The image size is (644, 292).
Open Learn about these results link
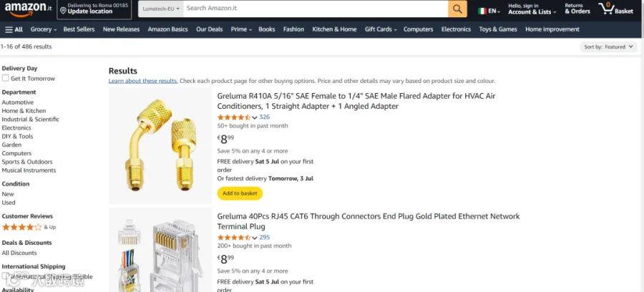(x=143, y=81)
